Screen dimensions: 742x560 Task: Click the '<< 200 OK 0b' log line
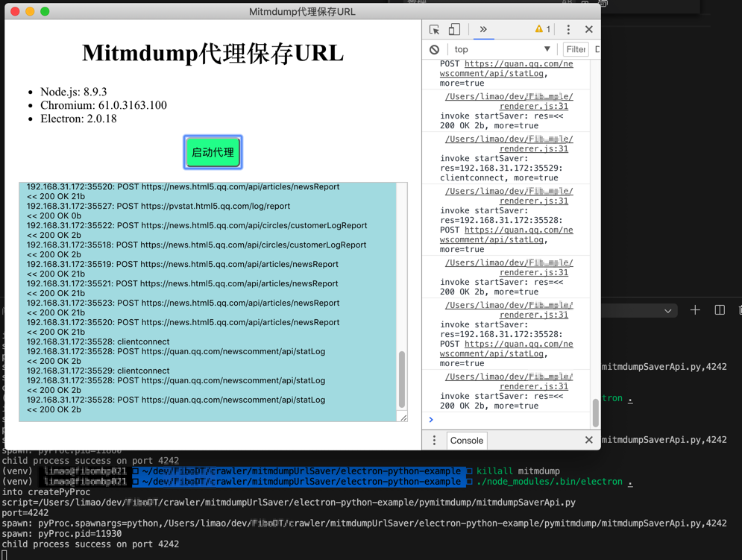[x=54, y=215]
